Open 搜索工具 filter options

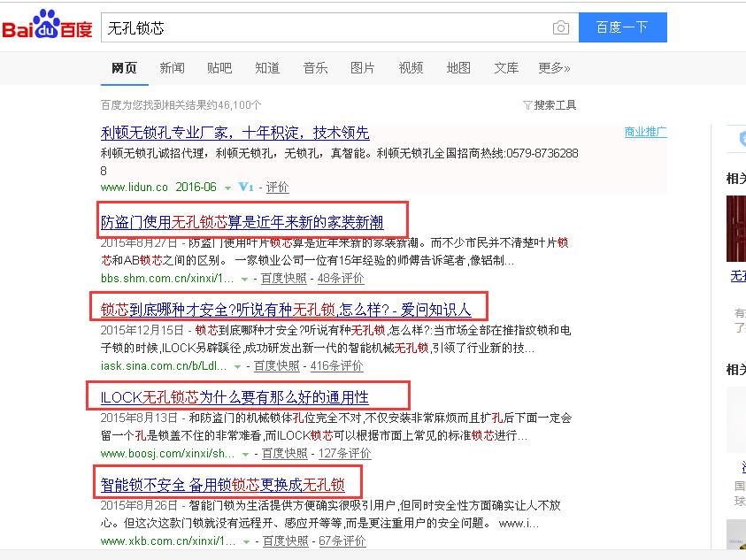point(555,104)
